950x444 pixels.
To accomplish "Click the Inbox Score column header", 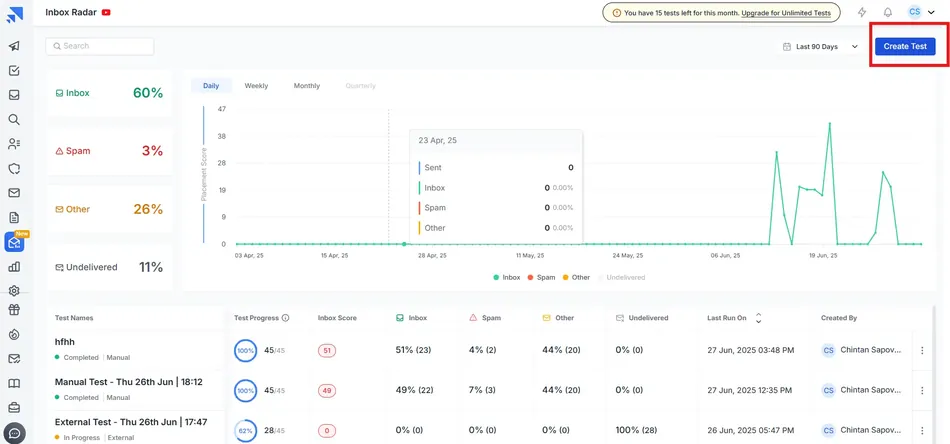I will pyautogui.click(x=337, y=317).
